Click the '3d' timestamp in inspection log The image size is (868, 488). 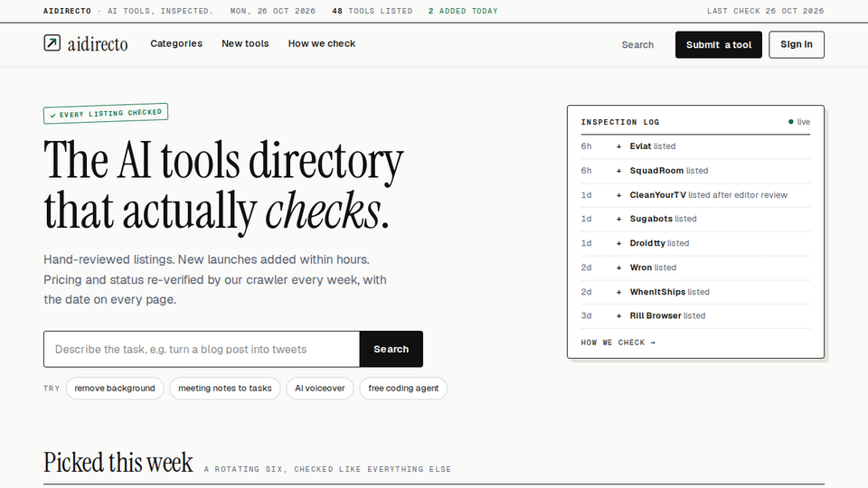[586, 316]
